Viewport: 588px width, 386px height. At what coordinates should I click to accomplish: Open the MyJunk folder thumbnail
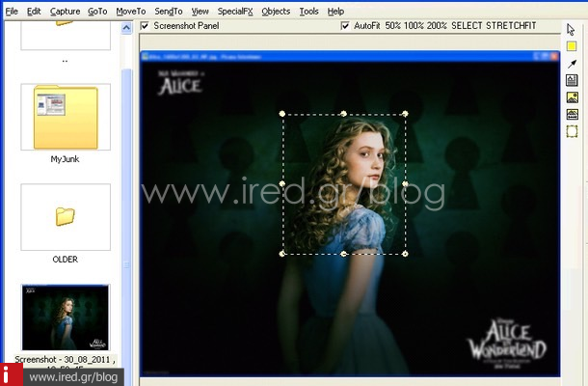pos(66,117)
